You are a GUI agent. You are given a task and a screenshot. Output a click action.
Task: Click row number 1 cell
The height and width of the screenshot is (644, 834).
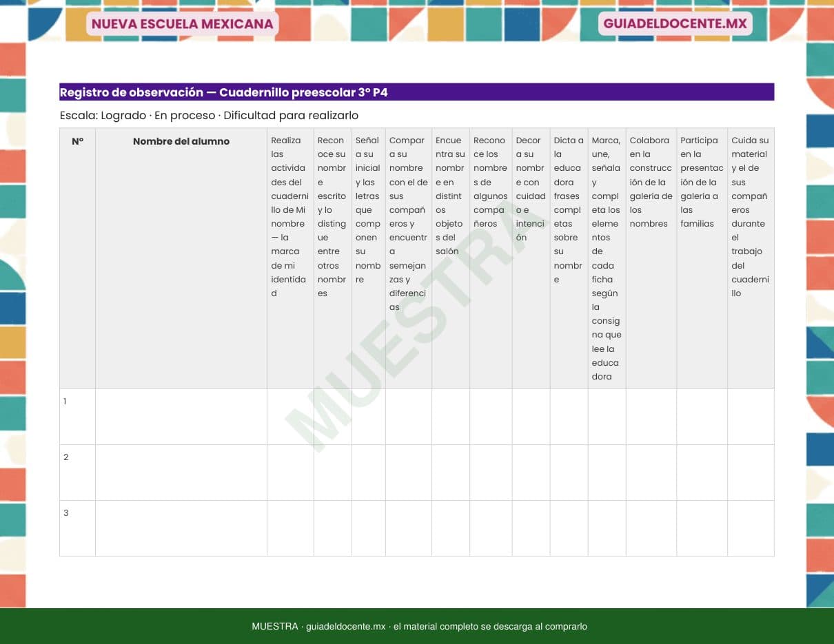(x=77, y=417)
